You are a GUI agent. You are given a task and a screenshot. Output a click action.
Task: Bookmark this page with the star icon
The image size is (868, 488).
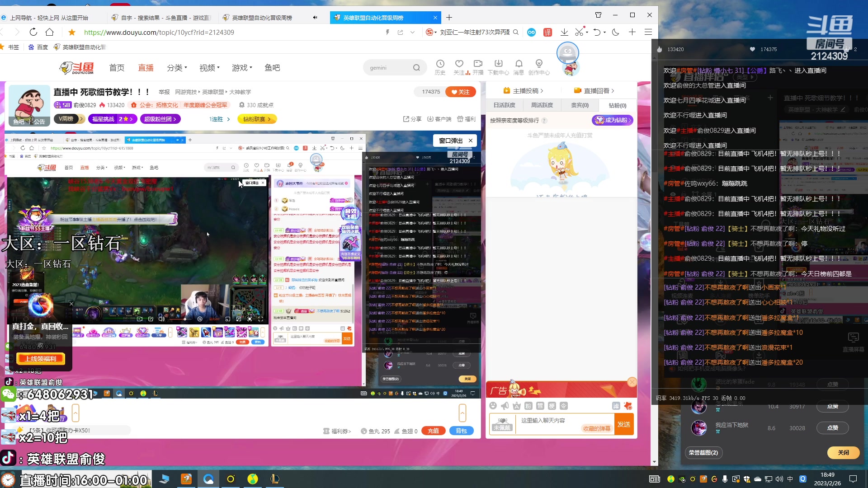[x=72, y=32]
